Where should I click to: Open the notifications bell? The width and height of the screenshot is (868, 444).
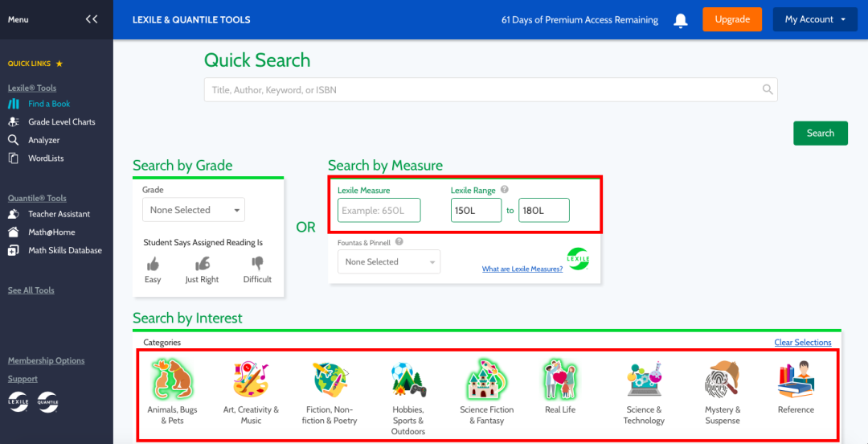coord(681,20)
